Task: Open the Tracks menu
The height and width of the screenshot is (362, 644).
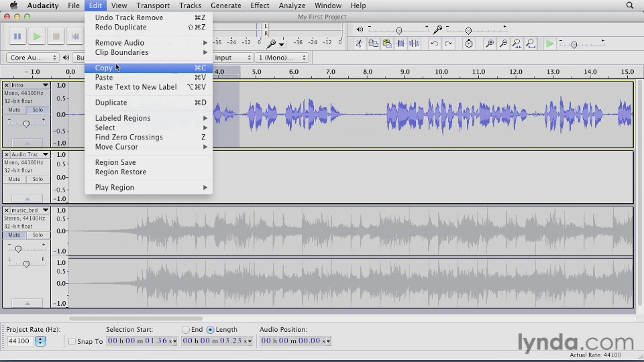Action: (x=190, y=5)
